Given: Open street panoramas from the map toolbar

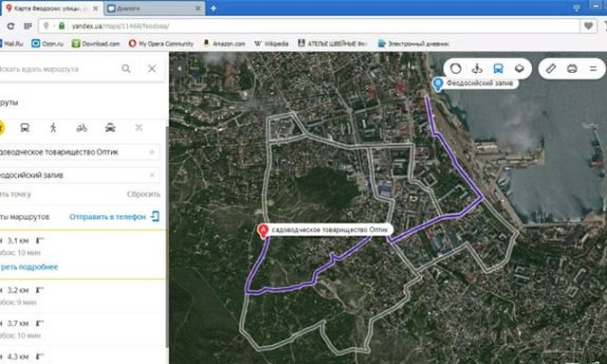Looking at the screenshot, I should click(477, 69).
